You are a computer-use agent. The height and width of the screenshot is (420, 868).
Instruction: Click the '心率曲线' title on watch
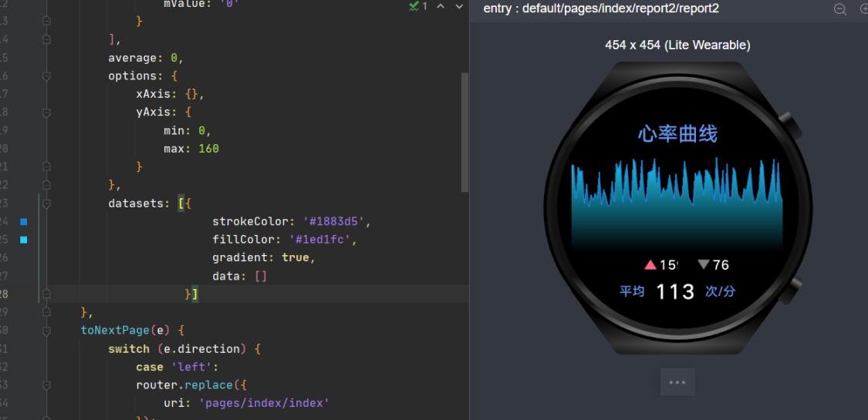coord(677,134)
